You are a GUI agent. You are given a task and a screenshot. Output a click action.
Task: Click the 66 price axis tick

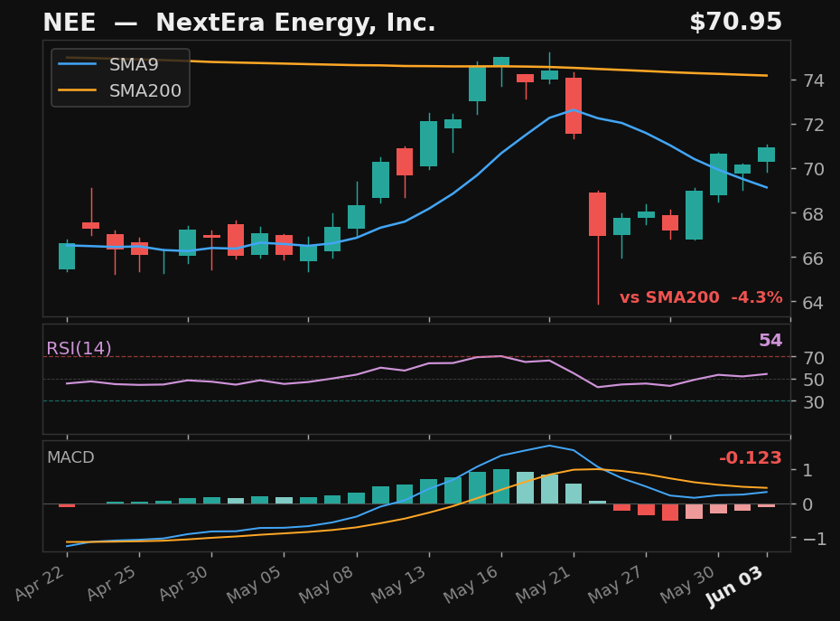(813, 259)
